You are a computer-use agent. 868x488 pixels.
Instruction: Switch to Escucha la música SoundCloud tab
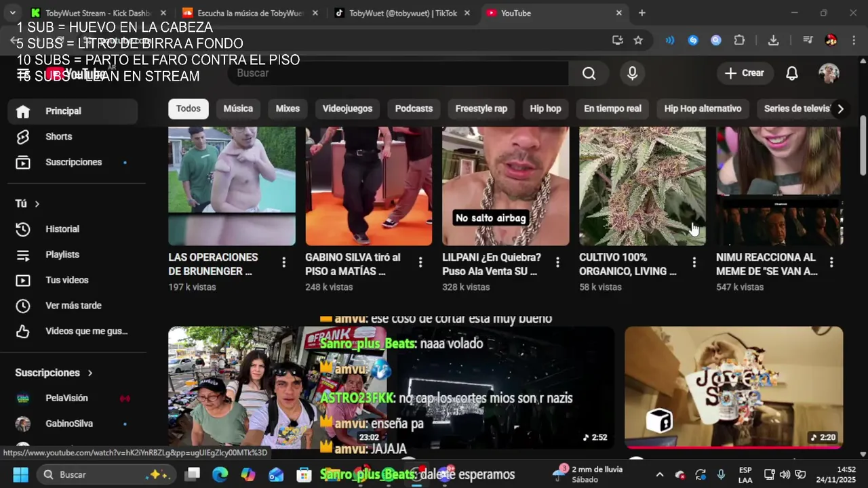[250, 13]
